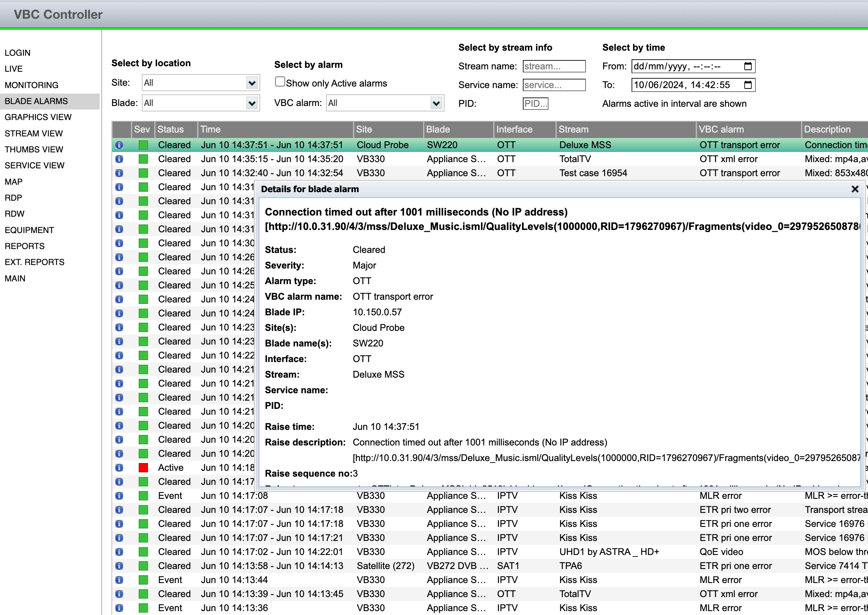This screenshot has height=615, width=868.
Task: Open the EXT. REPORTS page
Action: 34,262
